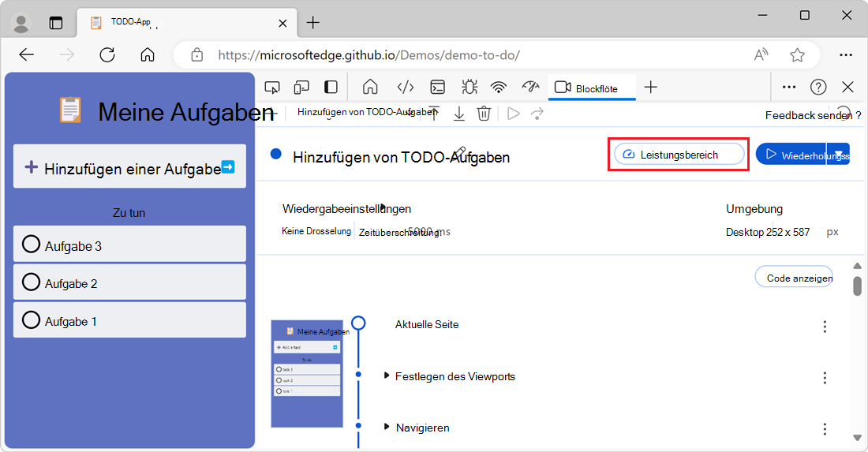Select the Blockflöte Recorder tab
868x452 pixels.
pyautogui.click(x=592, y=88)
